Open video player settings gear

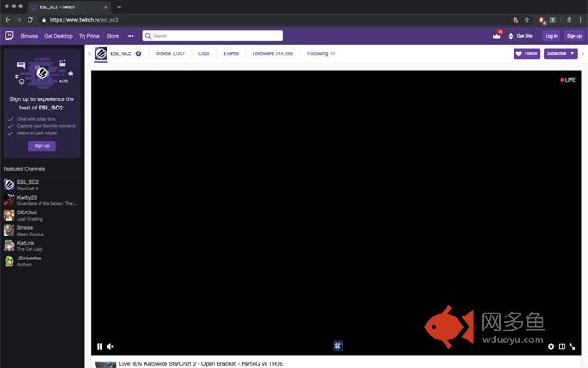click(551, 346)
